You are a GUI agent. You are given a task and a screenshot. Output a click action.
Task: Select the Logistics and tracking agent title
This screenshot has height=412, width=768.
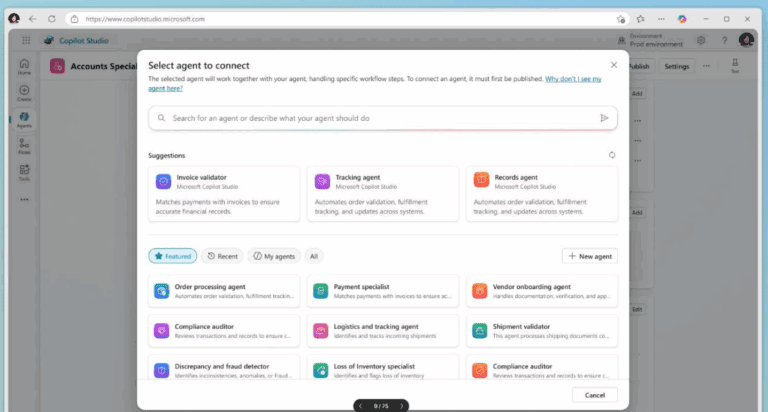click(x=376, y=326)
